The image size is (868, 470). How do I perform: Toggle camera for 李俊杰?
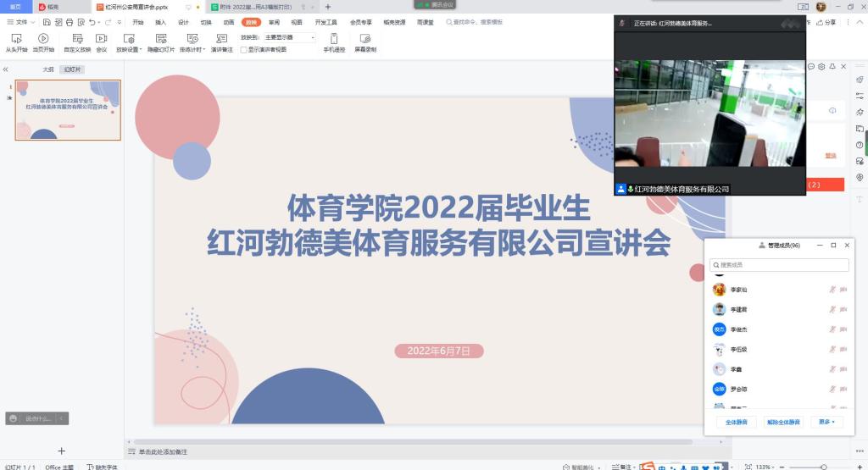tap(843, 329)
